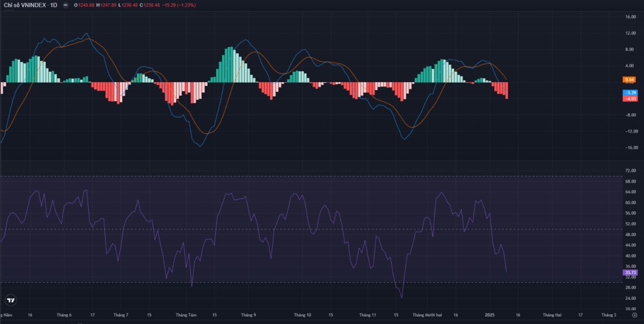Viewport: 644px width, 324px height.
Task: Select the purple 33.73 RSI value label
Action: click(x=630, y=273)
